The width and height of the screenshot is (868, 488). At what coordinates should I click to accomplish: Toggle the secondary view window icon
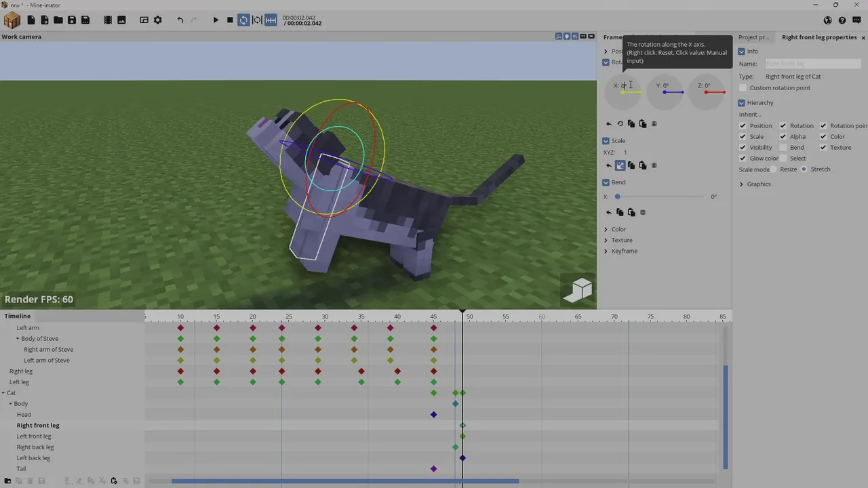coord(144,20)
